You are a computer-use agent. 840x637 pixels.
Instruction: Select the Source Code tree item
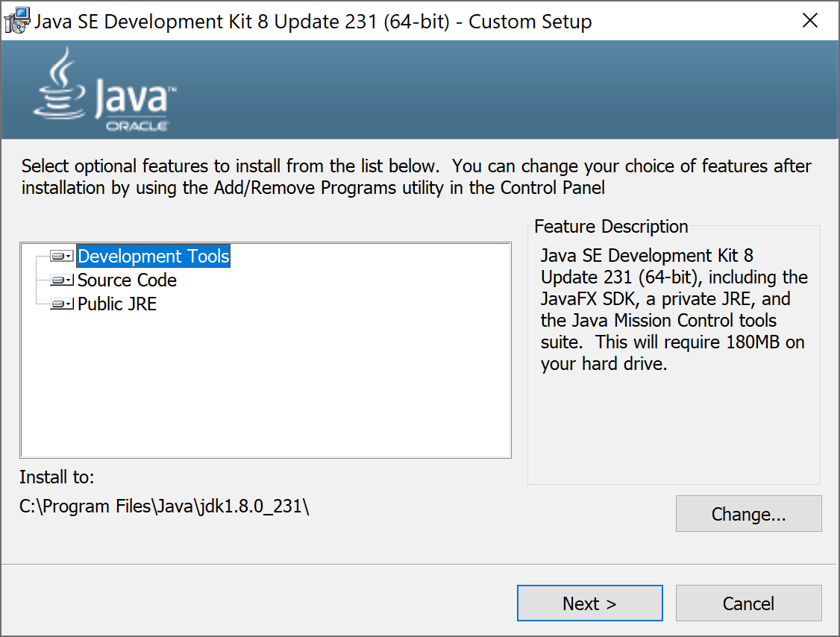127,280
